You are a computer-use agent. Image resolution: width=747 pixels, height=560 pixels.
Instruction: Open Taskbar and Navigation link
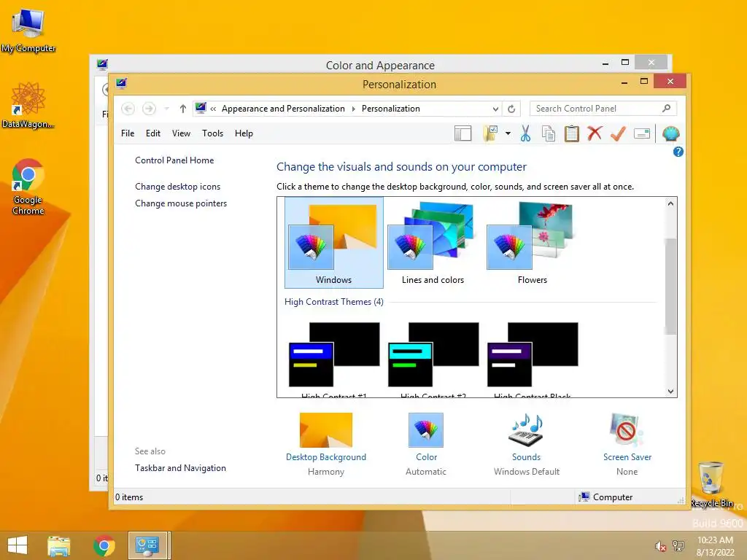pyautogui.click(x=181, y=468)
